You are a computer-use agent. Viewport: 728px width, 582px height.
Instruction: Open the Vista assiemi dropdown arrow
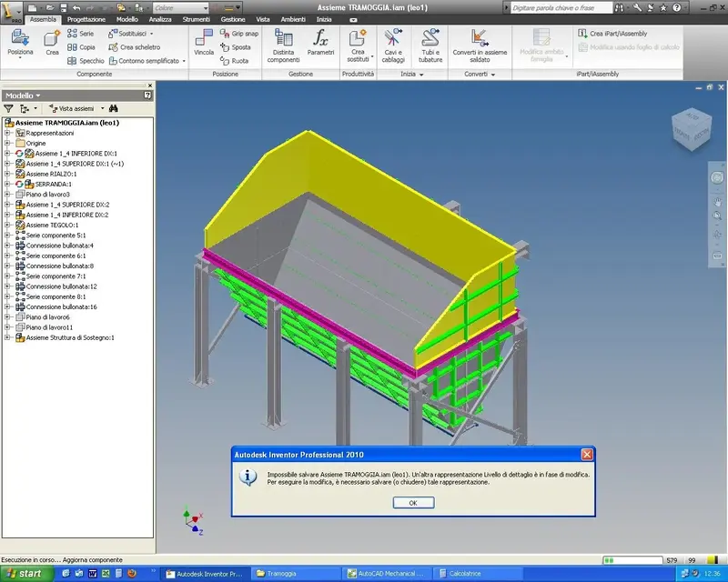tap(103, 108)
